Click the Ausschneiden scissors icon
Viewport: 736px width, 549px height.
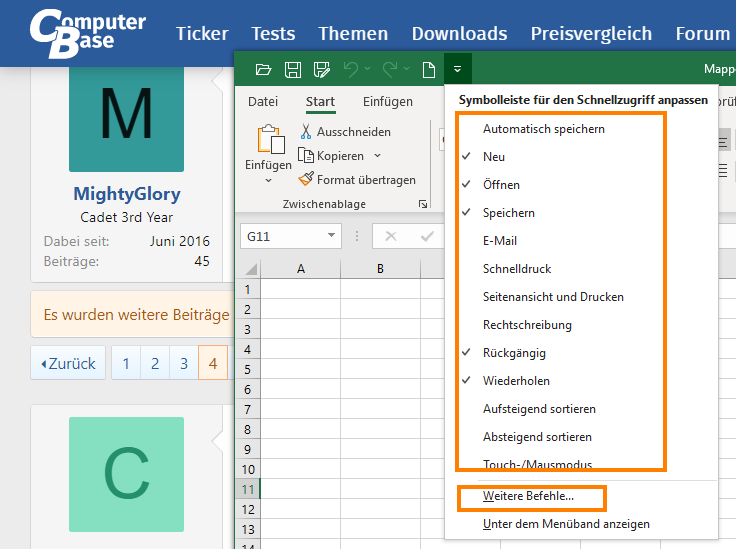coord(306,131)
